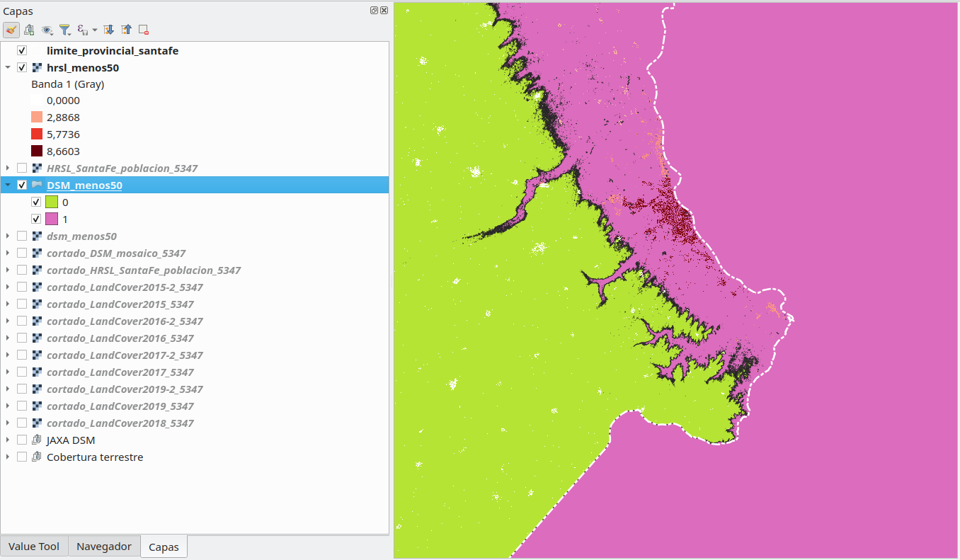
Task: Enable Cobertura terrestre group checkbox
Action: [22, 457]
